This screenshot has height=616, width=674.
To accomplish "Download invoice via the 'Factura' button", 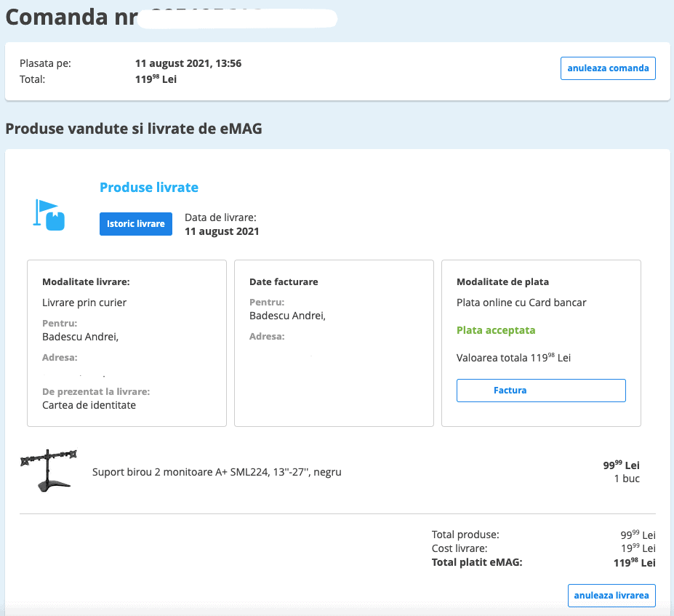I will point(540,391).
